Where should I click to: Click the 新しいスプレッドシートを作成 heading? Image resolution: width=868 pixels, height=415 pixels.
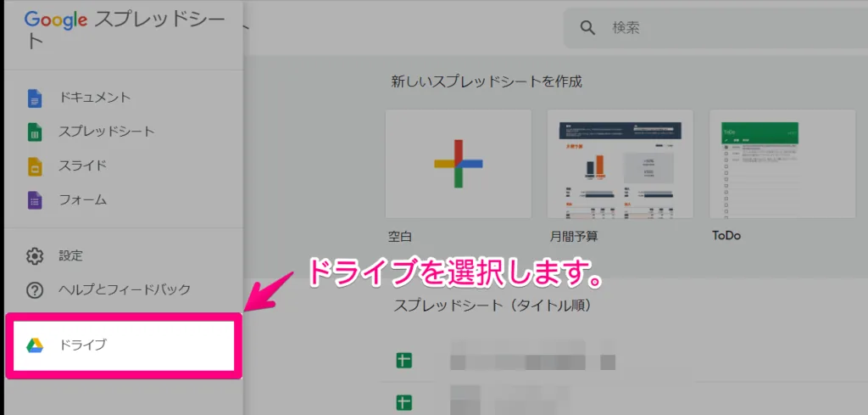[487, 82]
